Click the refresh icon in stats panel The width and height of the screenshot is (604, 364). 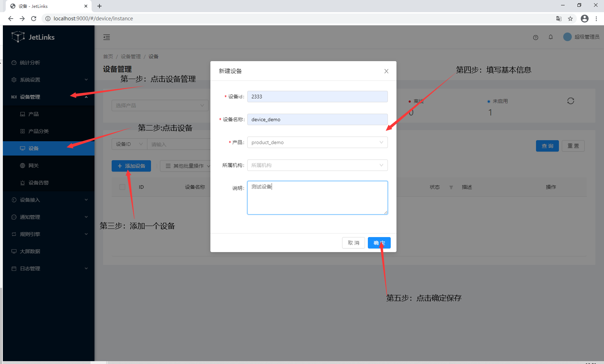pyautogui.click(x=570, y=101)
